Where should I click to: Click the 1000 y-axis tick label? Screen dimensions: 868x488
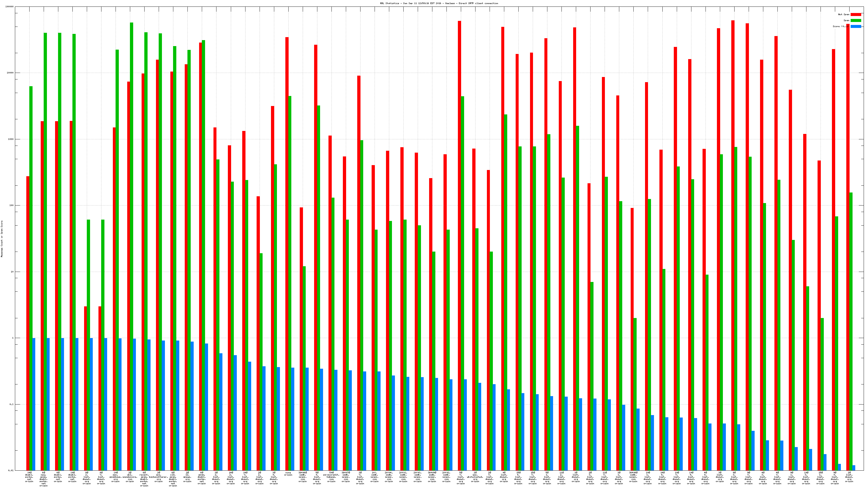click(11, 139)
